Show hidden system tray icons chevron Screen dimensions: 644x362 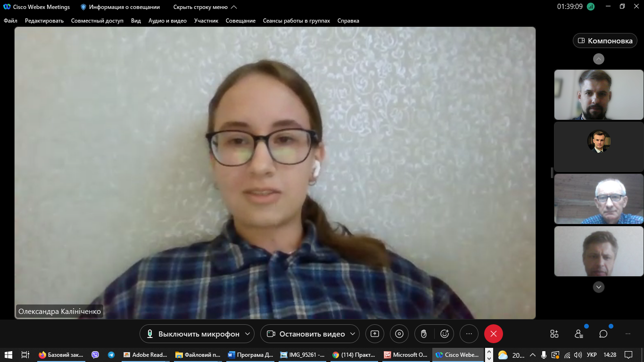pyautogui.click(x=533, y=355)
